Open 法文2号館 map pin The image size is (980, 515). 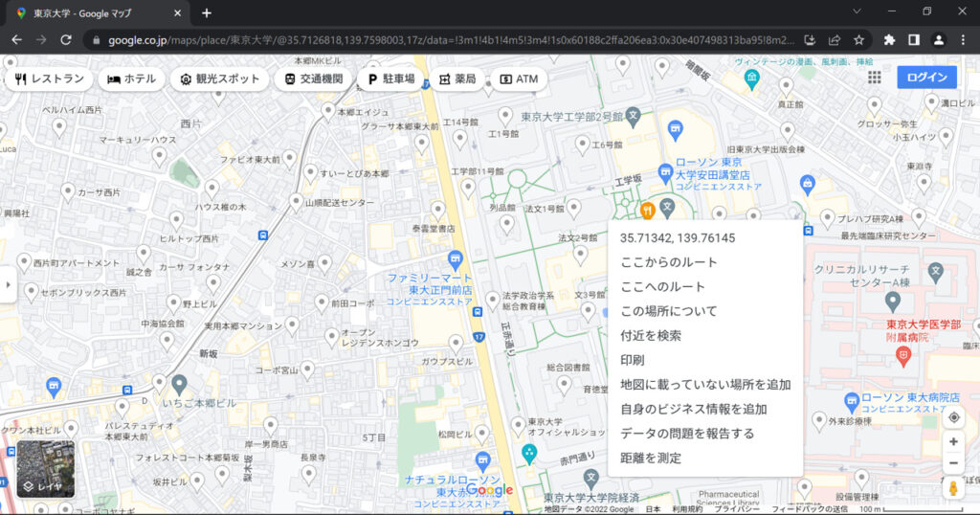(581, 255)
